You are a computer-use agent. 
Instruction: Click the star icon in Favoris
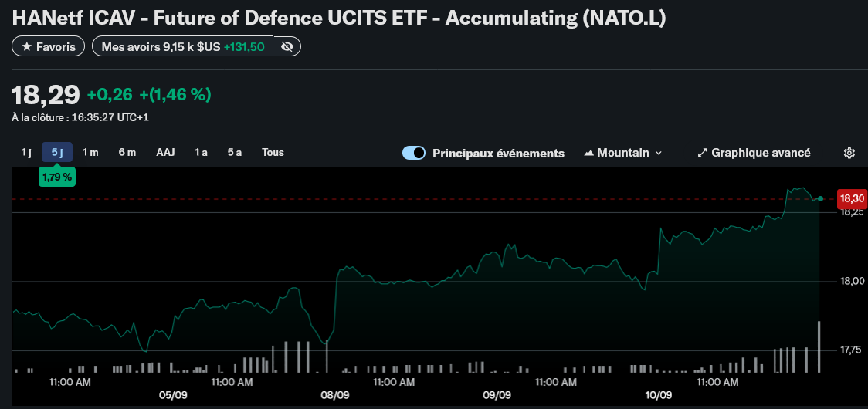(x=27, y=47)
